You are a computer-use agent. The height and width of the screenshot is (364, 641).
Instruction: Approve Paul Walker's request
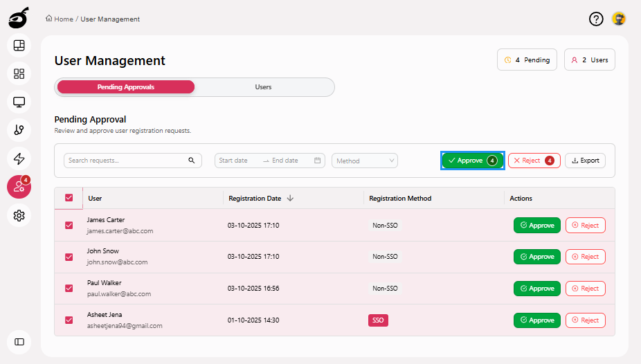click(x=536, y=289)
